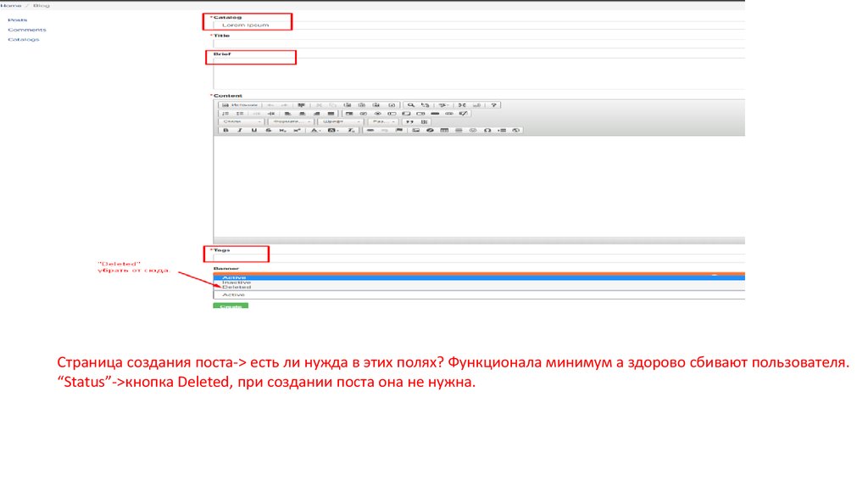Click the Justify alignment icon
The height and width of the screenshot is (487, 868).
click(x=331, y=113)
